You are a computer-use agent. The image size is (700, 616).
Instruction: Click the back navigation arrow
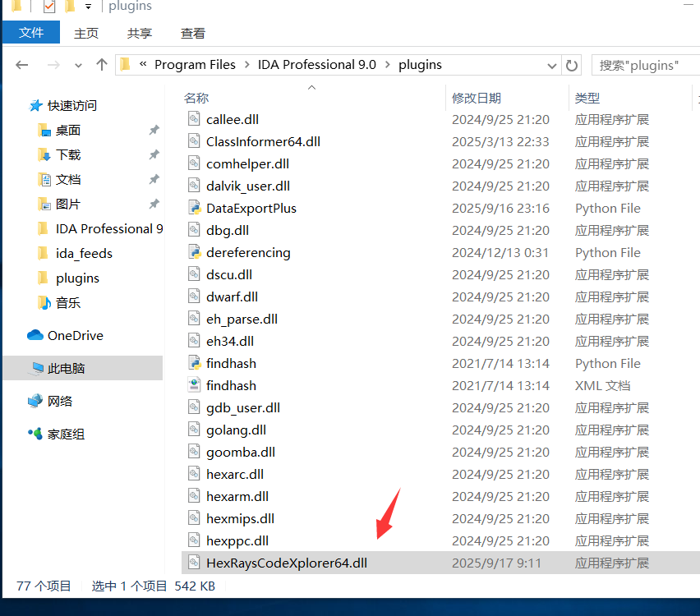(22, 65)
